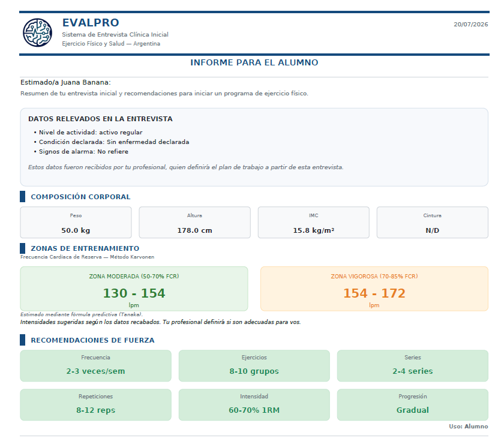Click the italic note 'Estos datos fueron recibidos'

click(186, 167)
